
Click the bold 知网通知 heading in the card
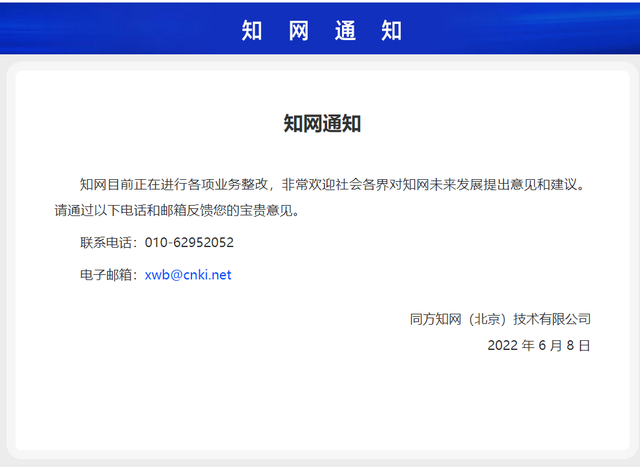[321, 124]
